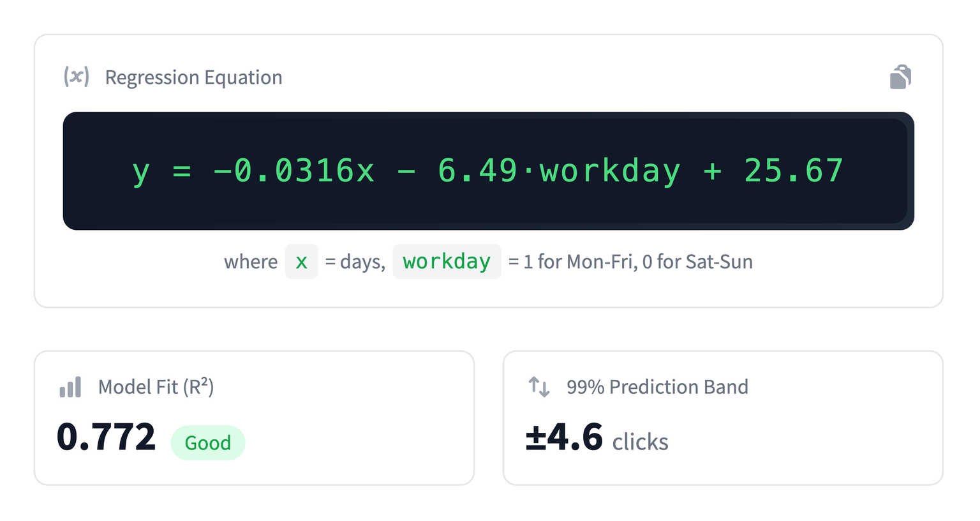Screen dimensions: 980x521
Task: Click the bar chart icon beside Model Fit
Action: coord(71,387)
